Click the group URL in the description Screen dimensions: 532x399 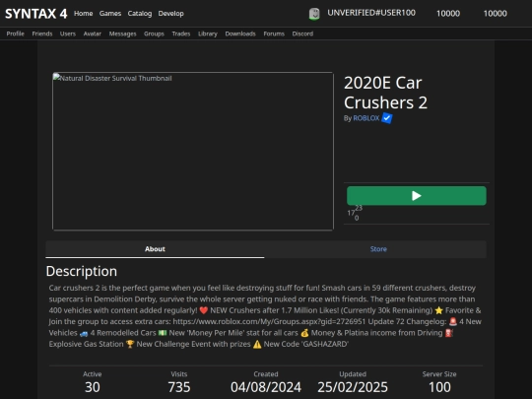[269, 321]
